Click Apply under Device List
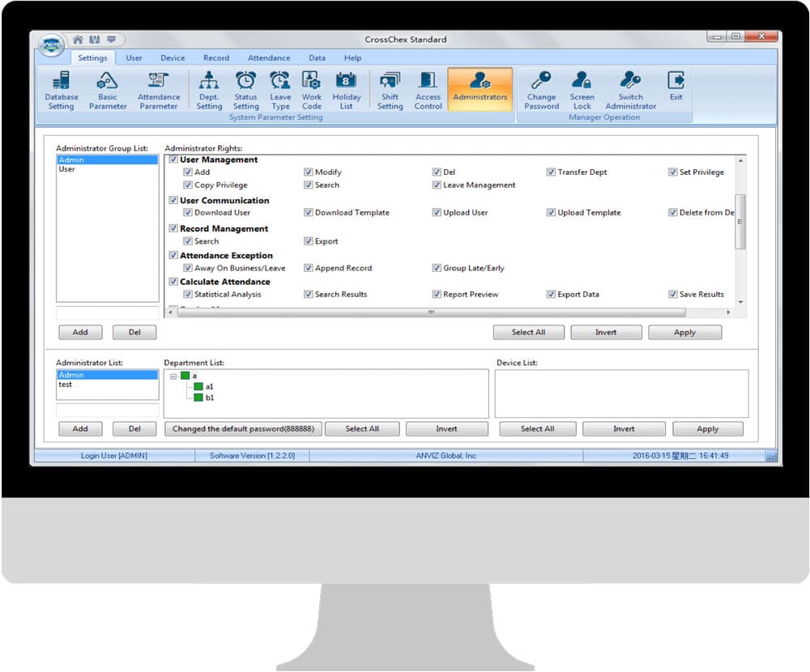Viewport: 810px width, 672px height. click(x=707, y=429)
